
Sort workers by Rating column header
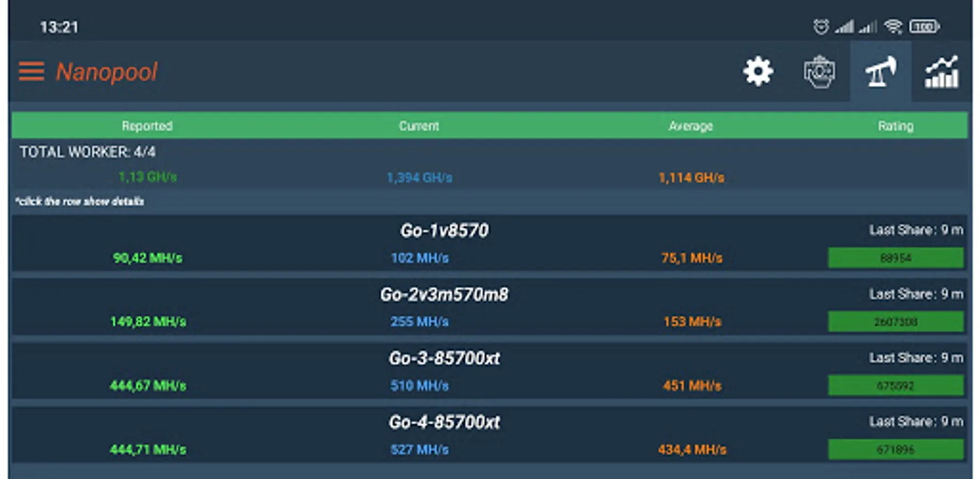[x=896, y=126]
